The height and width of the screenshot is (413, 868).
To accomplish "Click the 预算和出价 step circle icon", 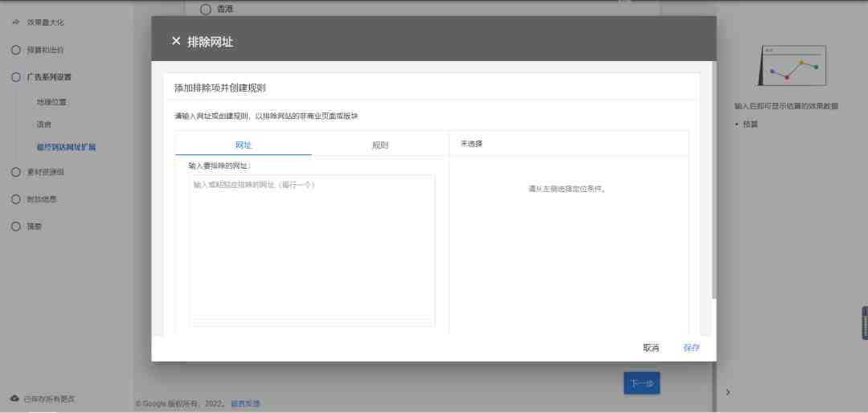I will click(16, 50).
